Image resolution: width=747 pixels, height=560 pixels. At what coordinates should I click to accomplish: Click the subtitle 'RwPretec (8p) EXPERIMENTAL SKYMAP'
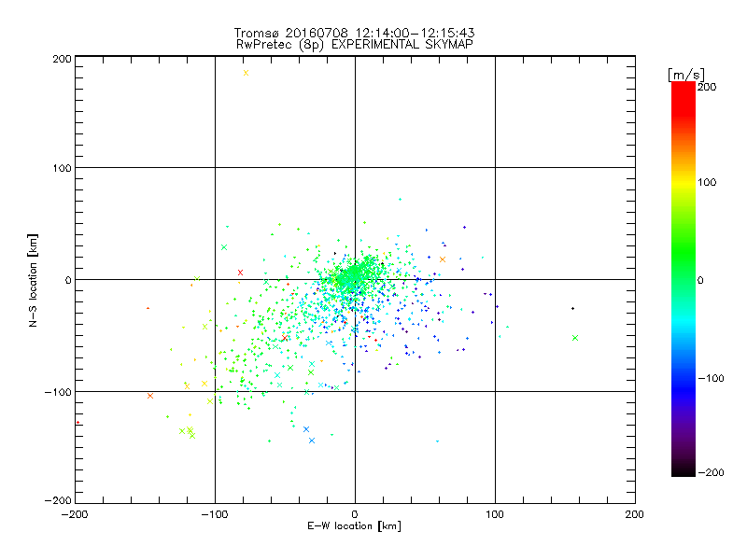355,44
